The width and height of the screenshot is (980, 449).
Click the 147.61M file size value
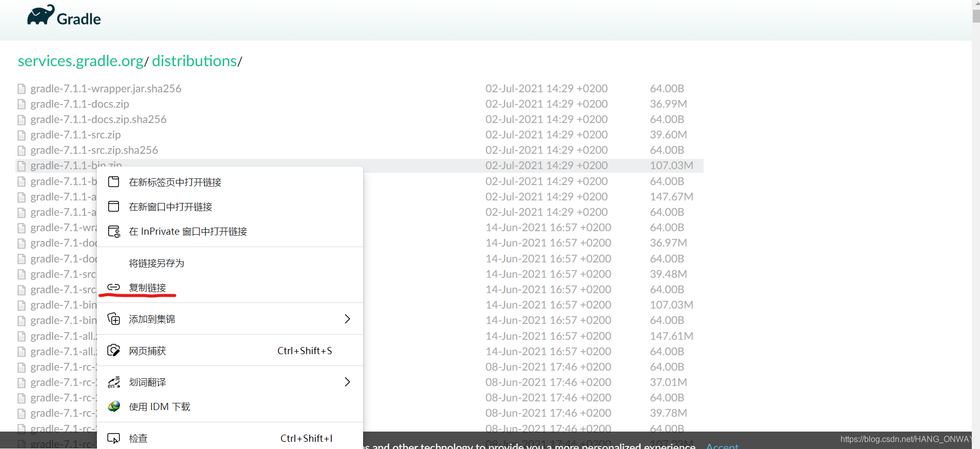(671, 336)
